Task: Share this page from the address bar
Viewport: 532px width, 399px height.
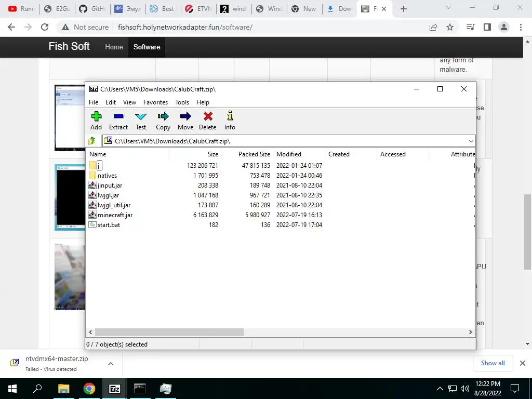Action: click(x=433, y=27)
